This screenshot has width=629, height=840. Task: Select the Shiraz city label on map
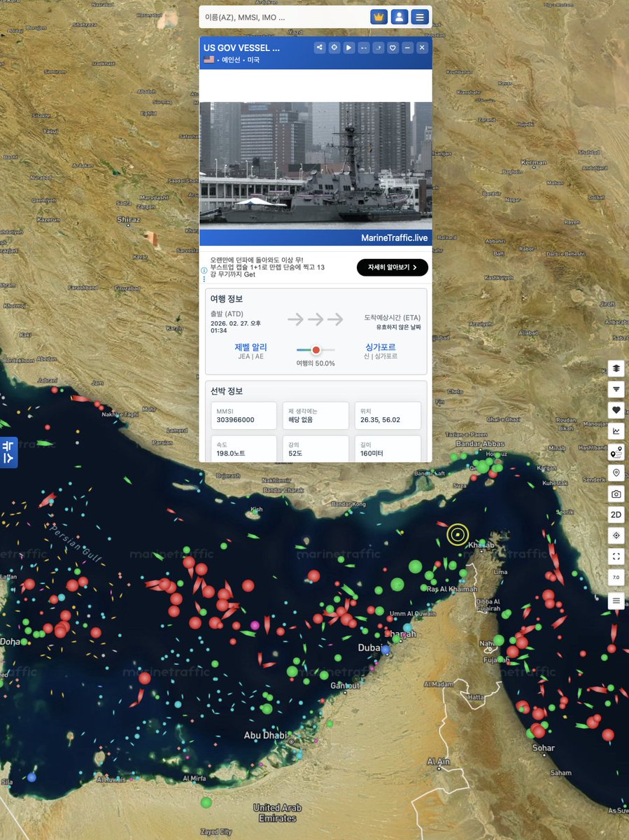click(x=129, y=220)
